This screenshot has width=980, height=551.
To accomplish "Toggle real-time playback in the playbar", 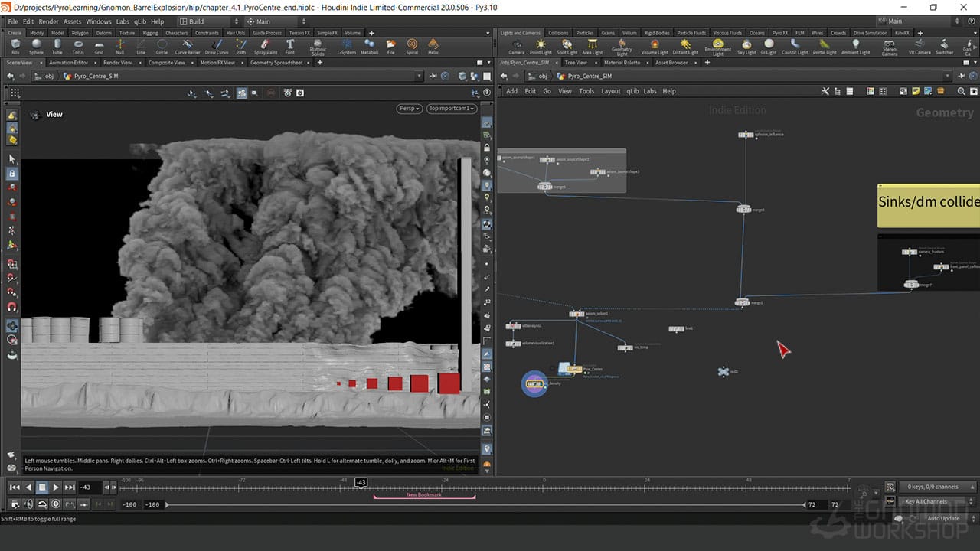I will pyautogui.click(x=41, y=504).
